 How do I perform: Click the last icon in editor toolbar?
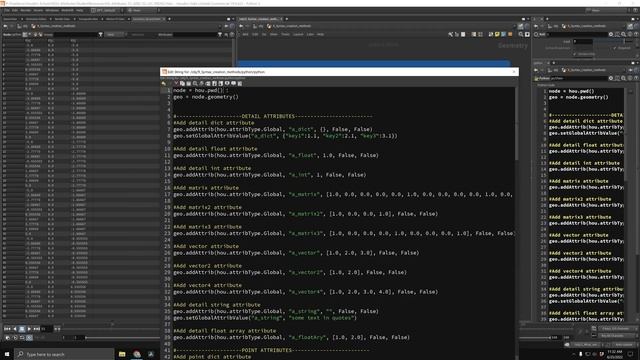pos(240,83)
